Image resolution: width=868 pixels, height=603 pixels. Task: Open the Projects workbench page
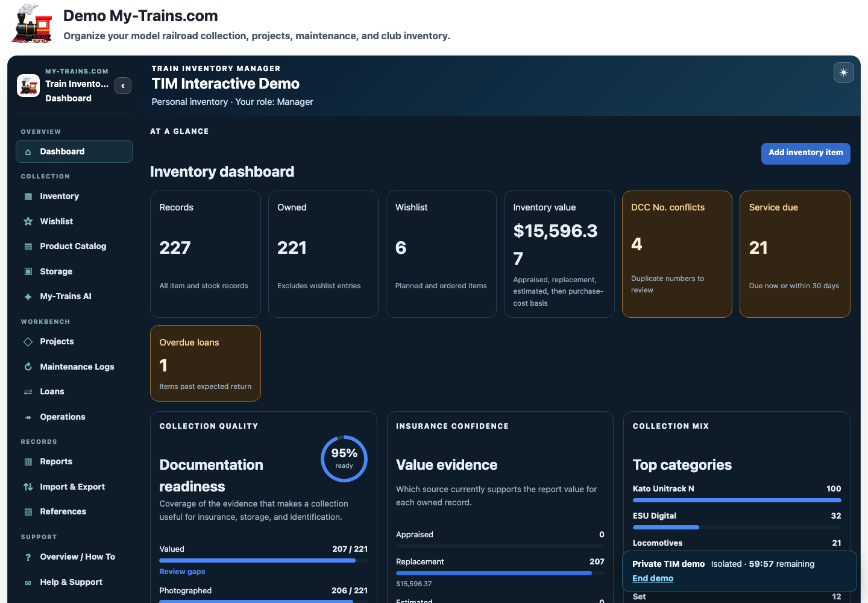tap(74, 341)
